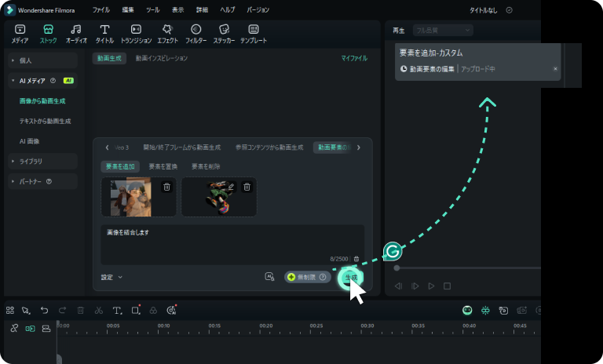The image size is (603, 364).
Task: Expand the 設定 settings dropdown
Action: 112,277
